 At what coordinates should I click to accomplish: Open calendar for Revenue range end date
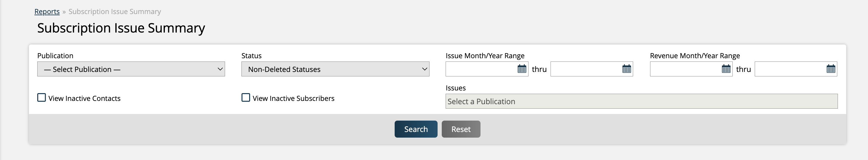pyautogui.click(x=831, y=69)
